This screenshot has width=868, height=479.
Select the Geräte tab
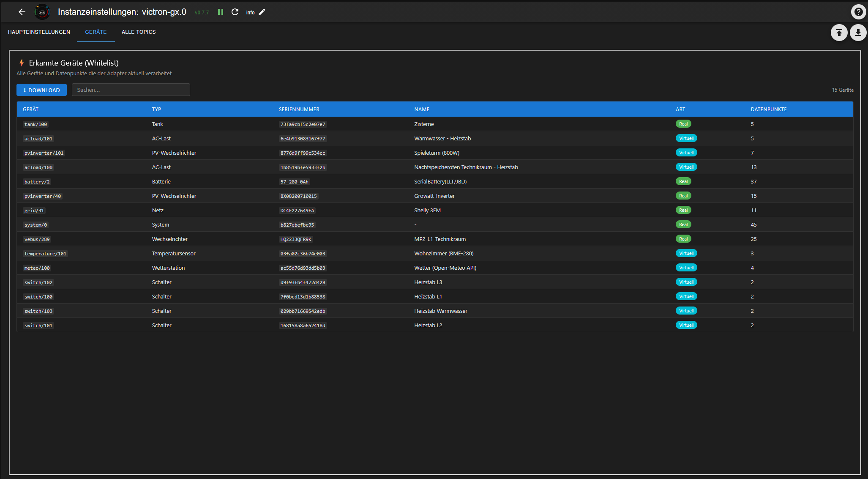point(96,32)
